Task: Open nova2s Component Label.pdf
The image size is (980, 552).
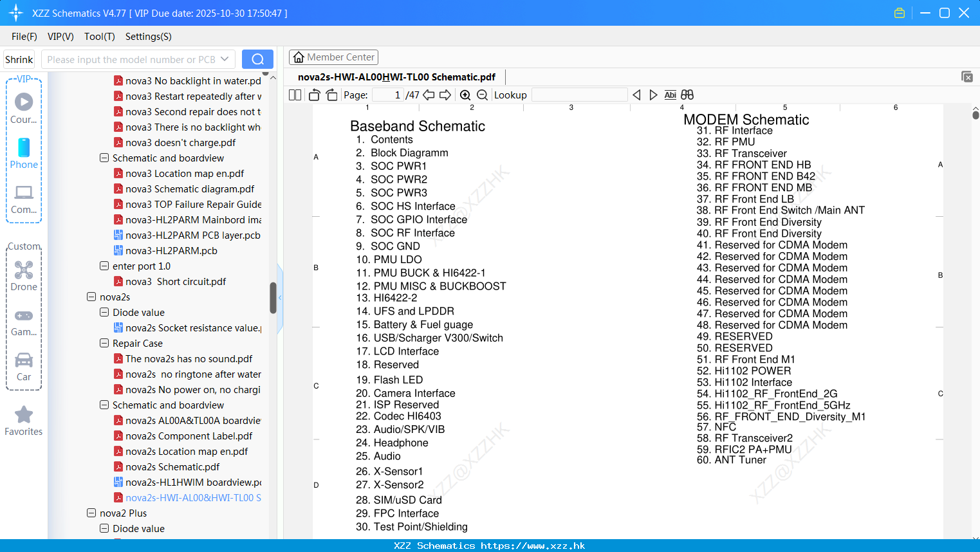Action: pos(189,436)
